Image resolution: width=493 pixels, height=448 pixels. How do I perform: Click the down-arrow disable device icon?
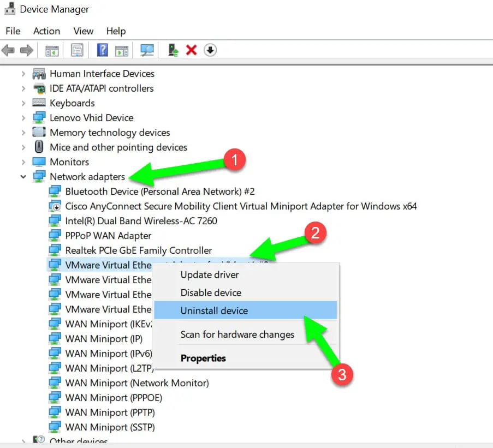coord(210,50)
